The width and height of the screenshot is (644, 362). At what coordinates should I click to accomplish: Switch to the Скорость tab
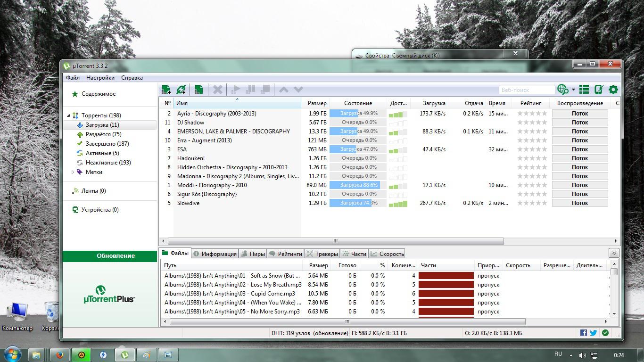[387, 254]
